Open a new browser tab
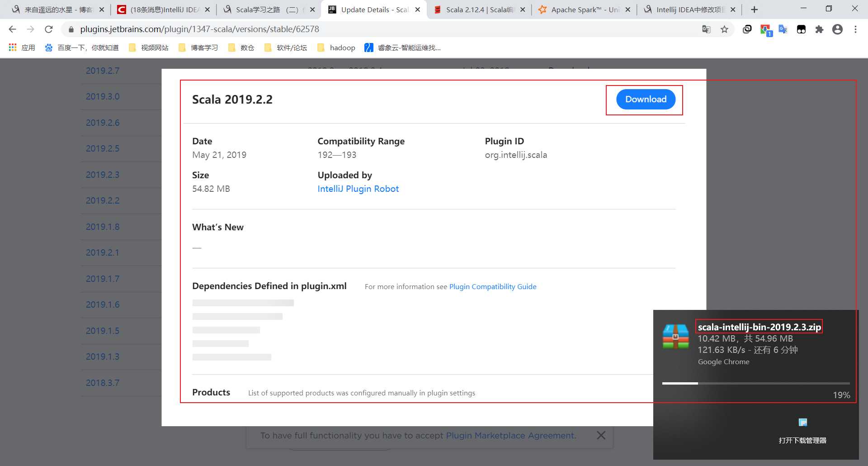This screenshot has width=868, height=466. point(754,10)
